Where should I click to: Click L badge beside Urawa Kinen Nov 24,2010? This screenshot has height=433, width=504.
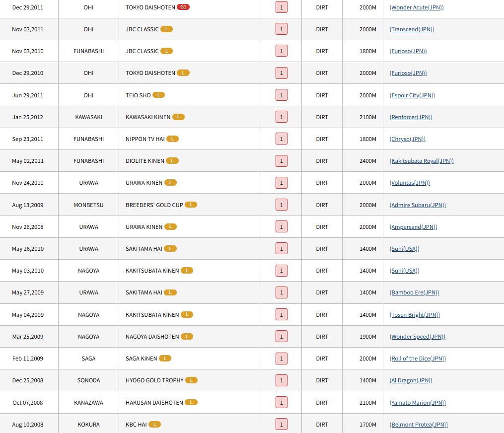click(171, 182)
